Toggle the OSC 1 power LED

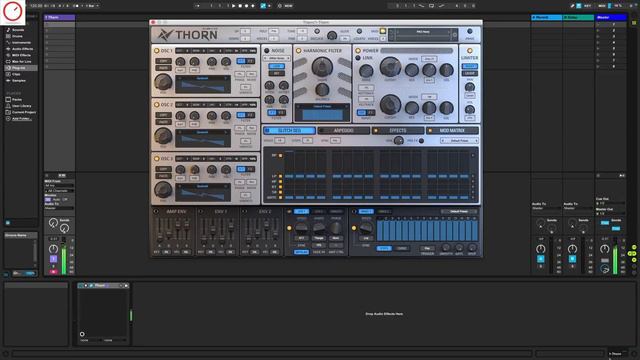pos(156,51)
